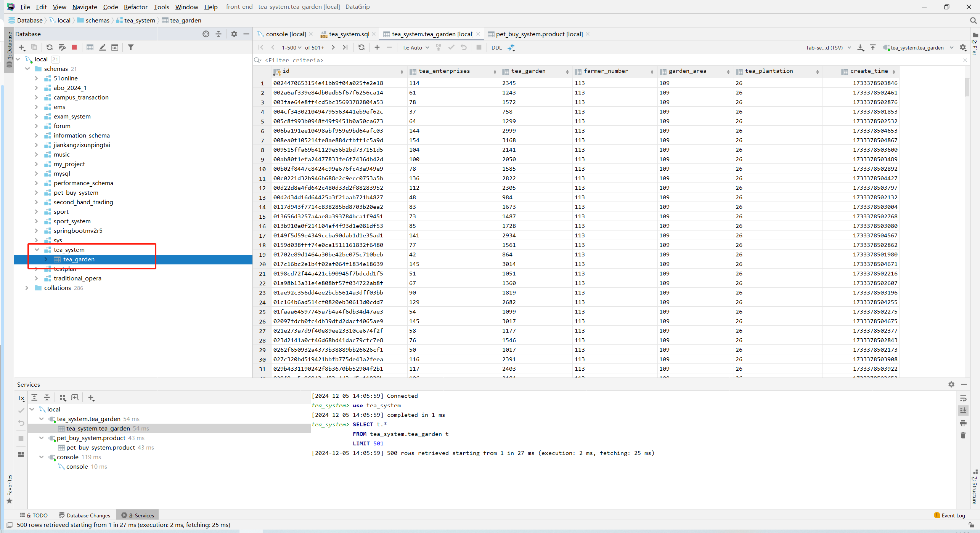The height and width of the screenshot is (533, 980).
Task: Toggle scroll-to-end icon in Services output
Action: pos(963,410)
